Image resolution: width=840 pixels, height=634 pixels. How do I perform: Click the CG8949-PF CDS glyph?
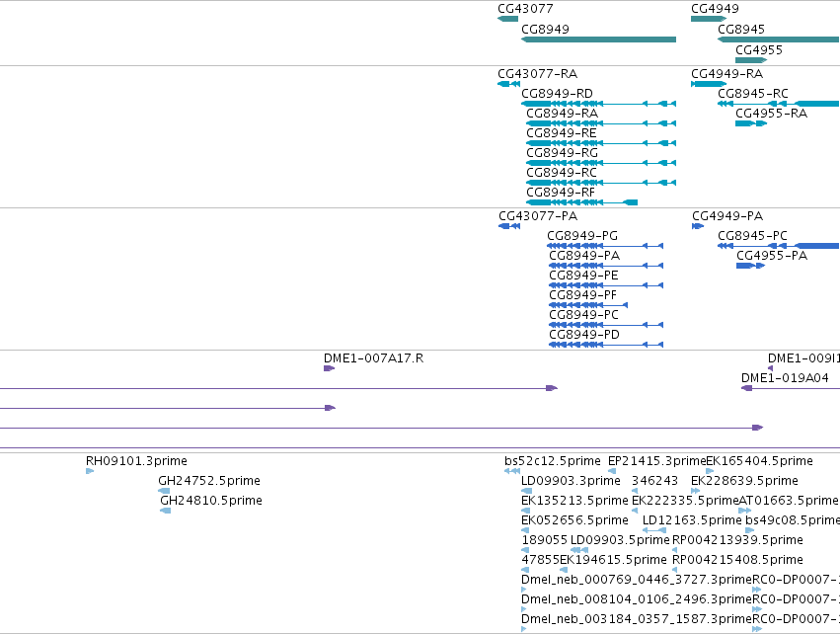click(x=588, y=305)
